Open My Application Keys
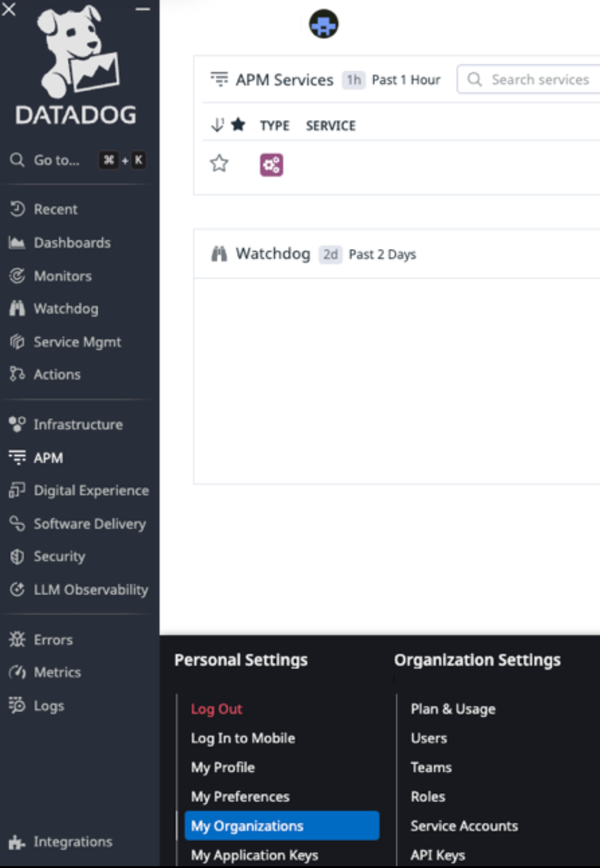Screen dimensions: 600x868 click(254, 855)
